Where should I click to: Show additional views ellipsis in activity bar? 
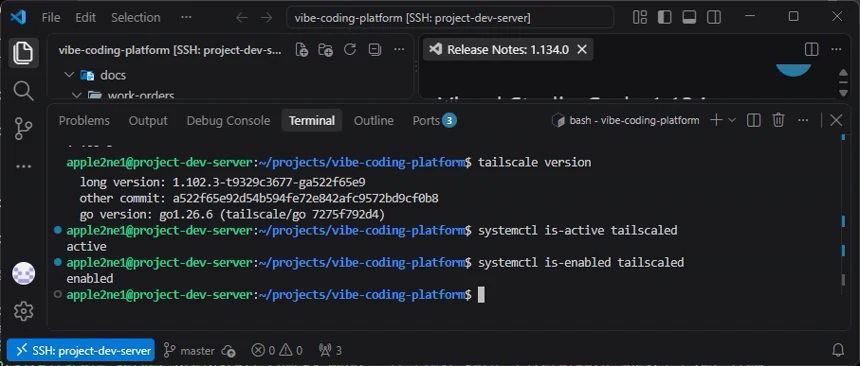pos(23,166)
